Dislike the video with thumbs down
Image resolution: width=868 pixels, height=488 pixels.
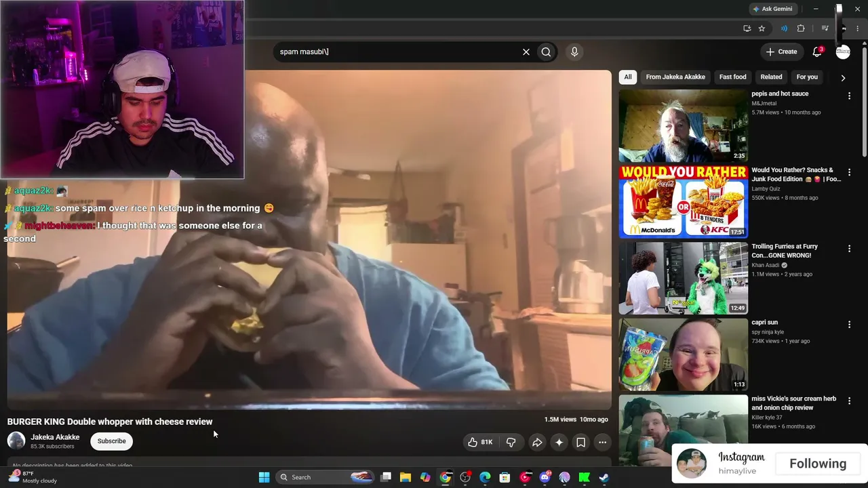tap(511, 443)
